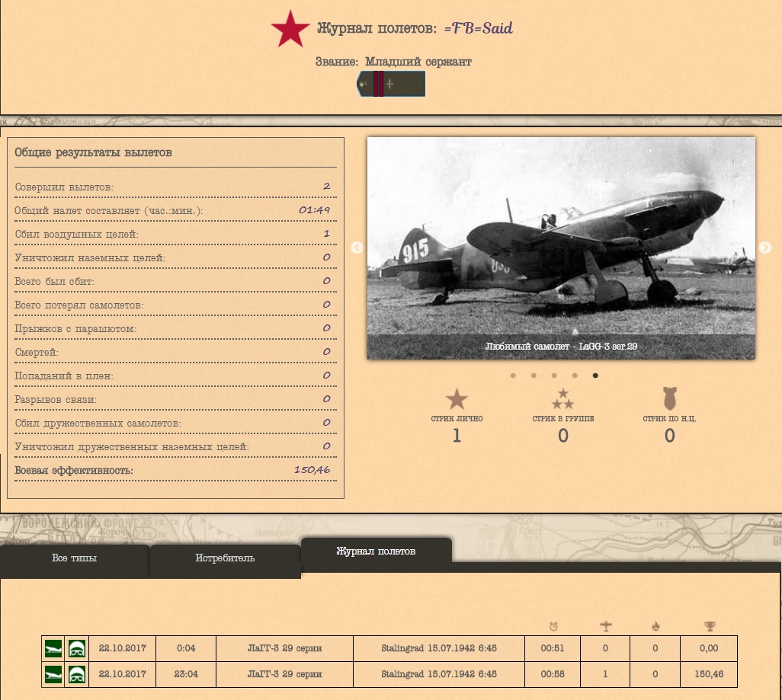
Task: Click flight duration 00:58 cell
Action: (553, 674)
